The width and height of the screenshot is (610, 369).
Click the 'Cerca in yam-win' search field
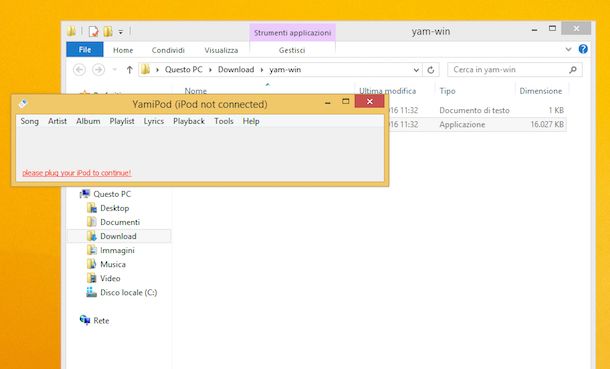(515, 70)
